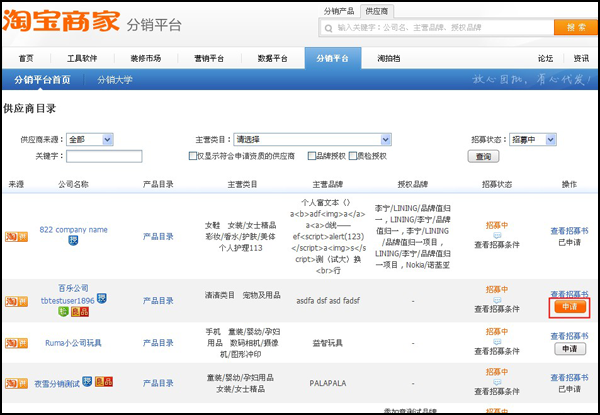This screenshot has height=415, width=600.
Task: Open 营销平台 navigation item
Action: pyautogui.click(x=209, y=59)
